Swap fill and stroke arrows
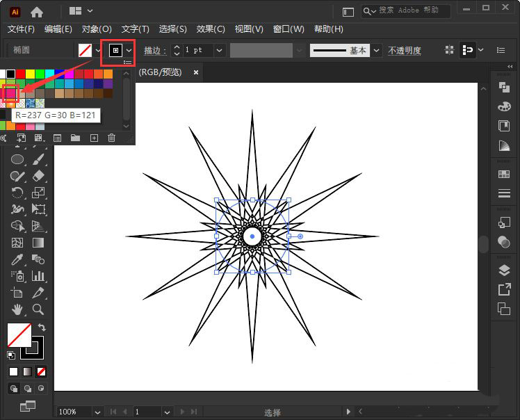Image resolution: width=520 pixels, height=420 pixels. point(41,327)
